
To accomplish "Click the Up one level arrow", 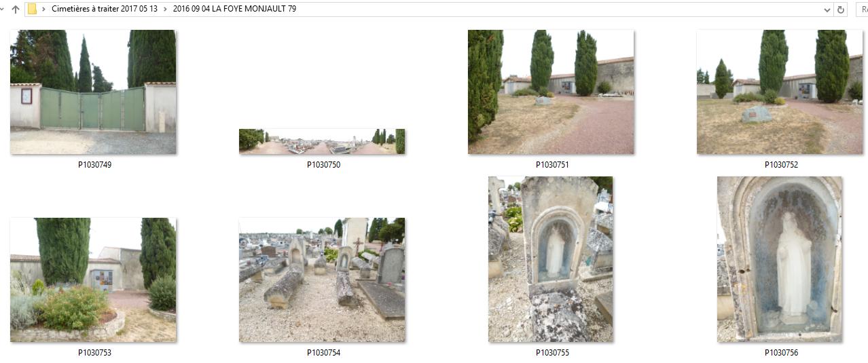I will pos(16,9).
